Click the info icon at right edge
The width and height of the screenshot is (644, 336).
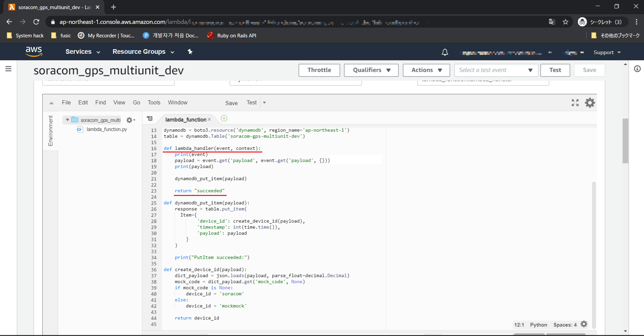point(637,69)
